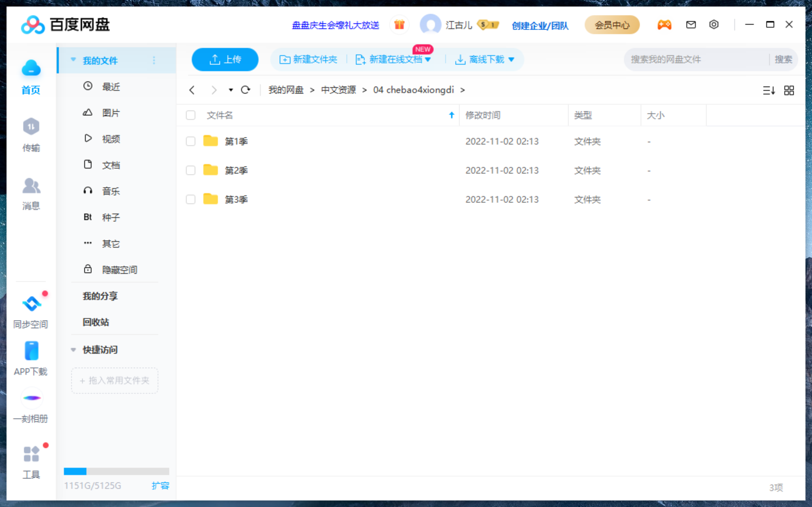Viewport: 812px width, 507px height.
Task: Open 一刻相册 photo album
Action: (31, 405)
